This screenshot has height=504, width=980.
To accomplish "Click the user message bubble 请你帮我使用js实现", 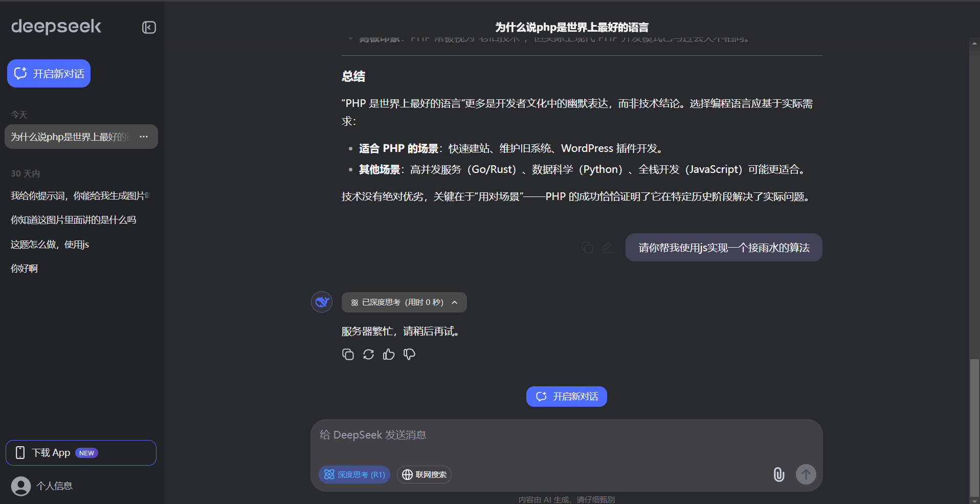I will tap(724, 248).
